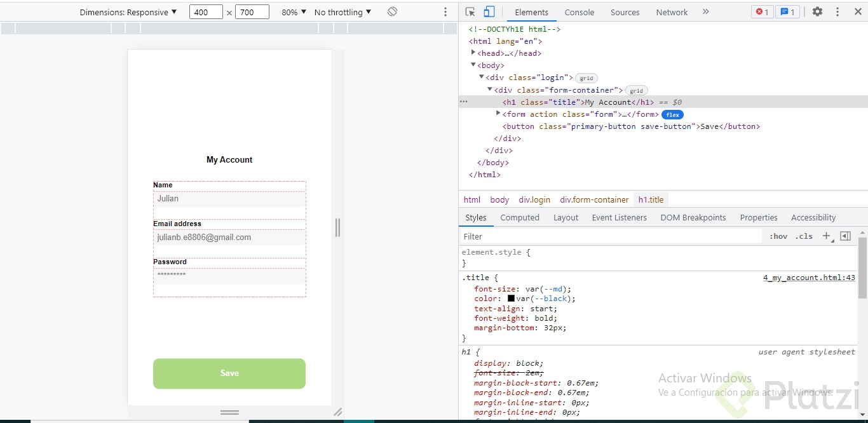Click the selected-node three dots icon
This screenshot has height=423, width=868.
click(464, 102)
